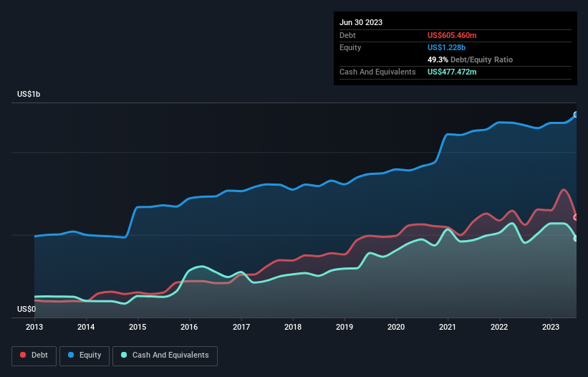Click the blue Equity endpoint marker
Screen dimensions: 588x377
click(x=576, y=115)
